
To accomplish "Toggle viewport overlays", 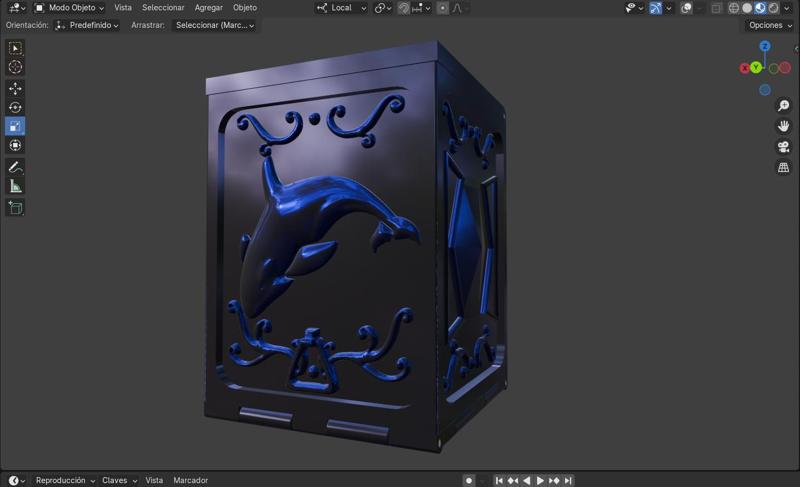I will pyautogui.click(x=686, y=8).
